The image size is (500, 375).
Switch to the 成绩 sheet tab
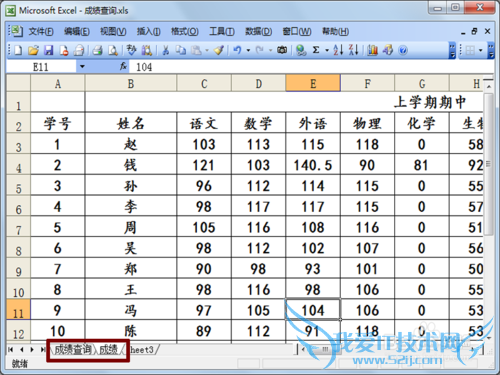click(x=109, y=349)
